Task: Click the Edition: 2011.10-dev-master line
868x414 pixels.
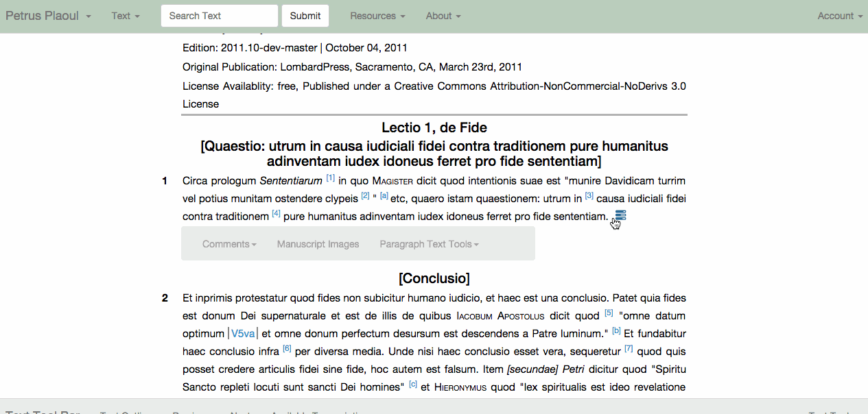Action: point(295,48)
